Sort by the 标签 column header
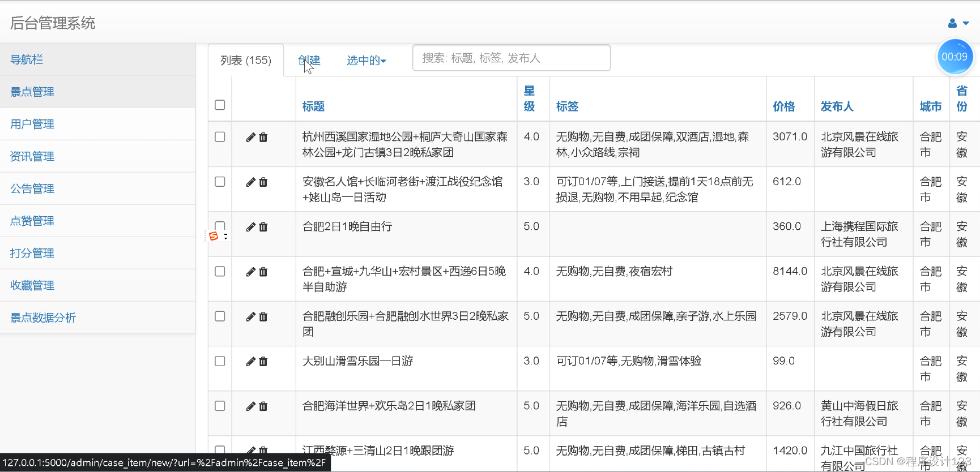 (567, 106)
